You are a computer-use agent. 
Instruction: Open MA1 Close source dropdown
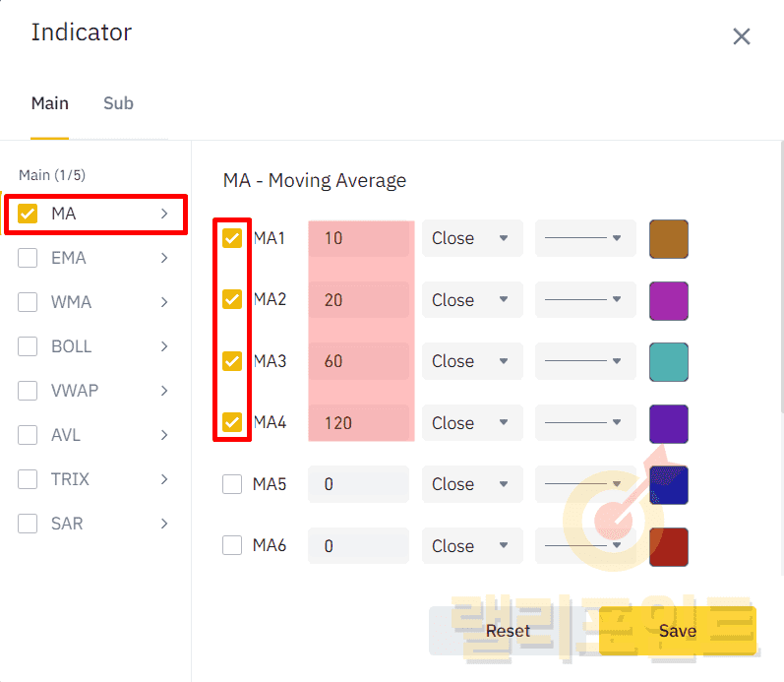(471, 238)
